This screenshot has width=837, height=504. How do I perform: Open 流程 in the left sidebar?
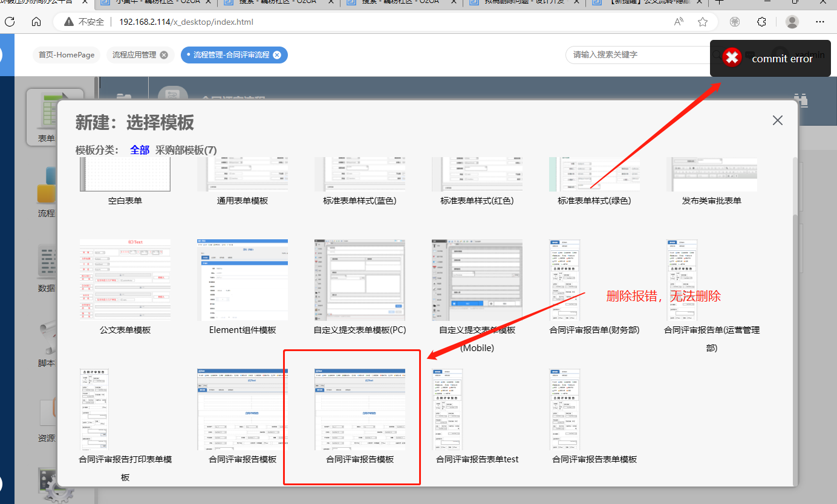[x=47, y=193]
